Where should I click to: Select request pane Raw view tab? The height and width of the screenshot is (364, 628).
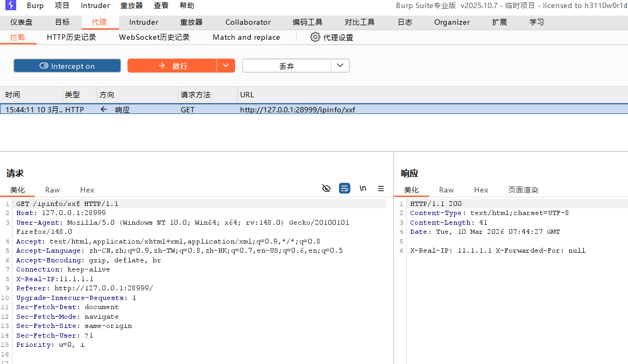coord(52,190)
